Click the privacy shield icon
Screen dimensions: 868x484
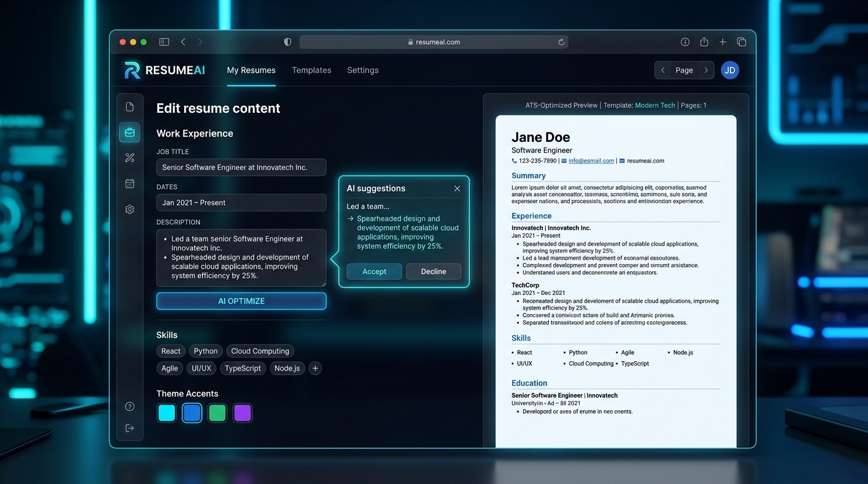click(288, 42)
